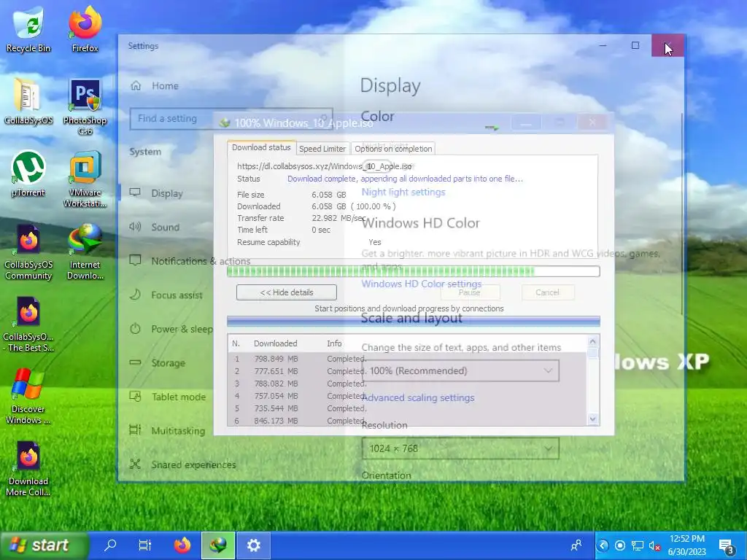Click the blue connections progress bar
Screen dimensions: 747x560
[413, 322]
